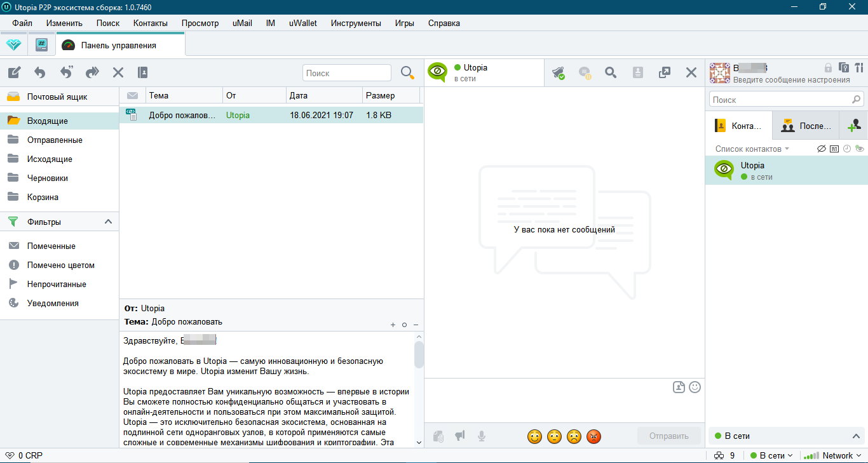Open the Network dropdown in status bar
This screenshot has width=868, height=463.
point(833,455)
